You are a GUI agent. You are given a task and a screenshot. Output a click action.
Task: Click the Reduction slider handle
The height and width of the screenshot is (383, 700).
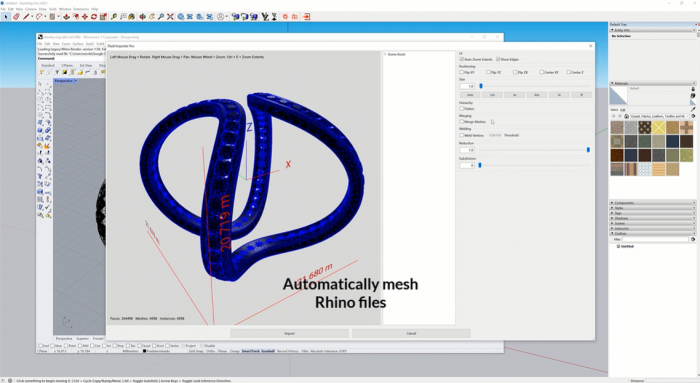(588, 150)
